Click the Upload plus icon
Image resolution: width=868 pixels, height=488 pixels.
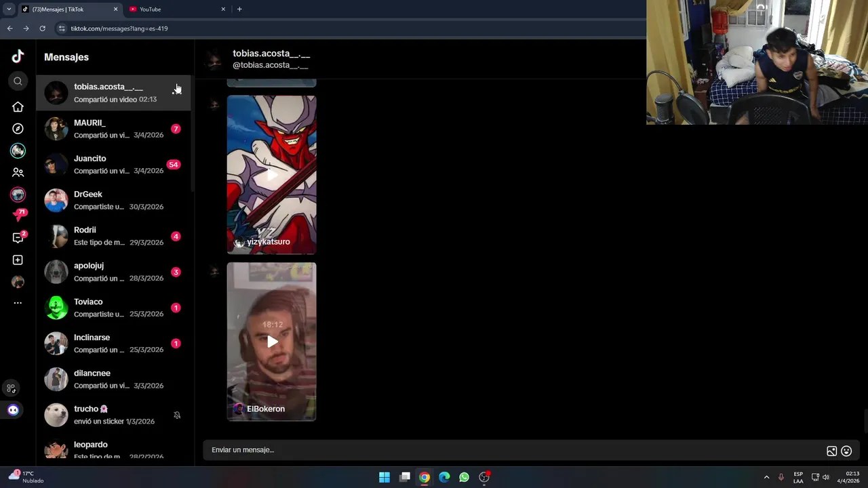pyautogui.click(x=18, y=260)
